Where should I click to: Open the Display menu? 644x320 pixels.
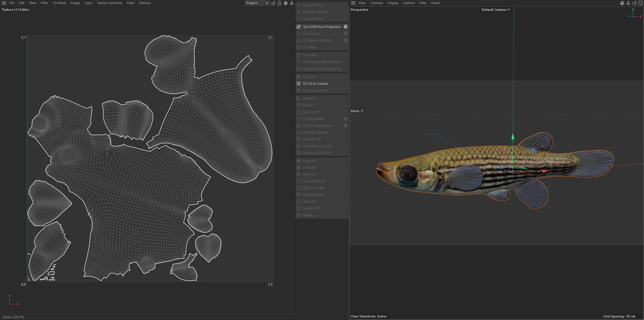coord(392,3)
